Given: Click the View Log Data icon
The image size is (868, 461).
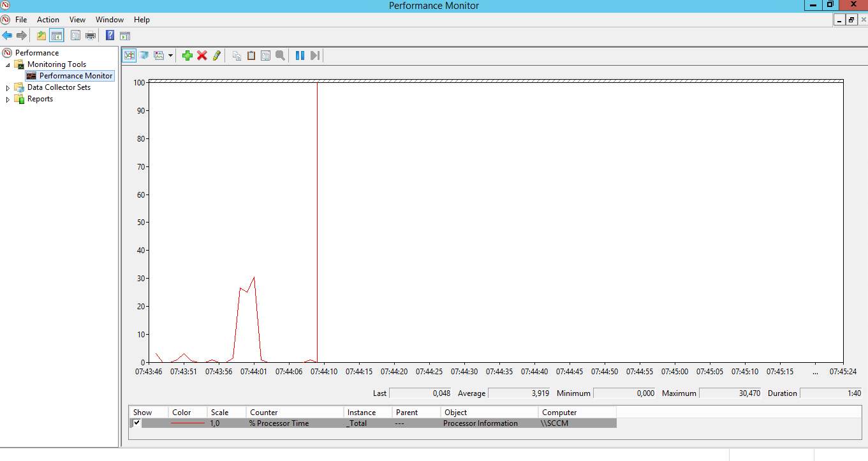Looking at the screenshot, I should [144, 55].
